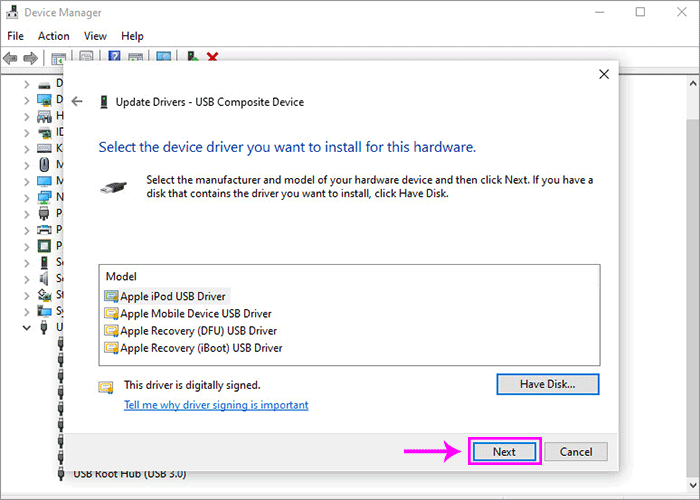Open the Action menu

[x=54, y=36]
